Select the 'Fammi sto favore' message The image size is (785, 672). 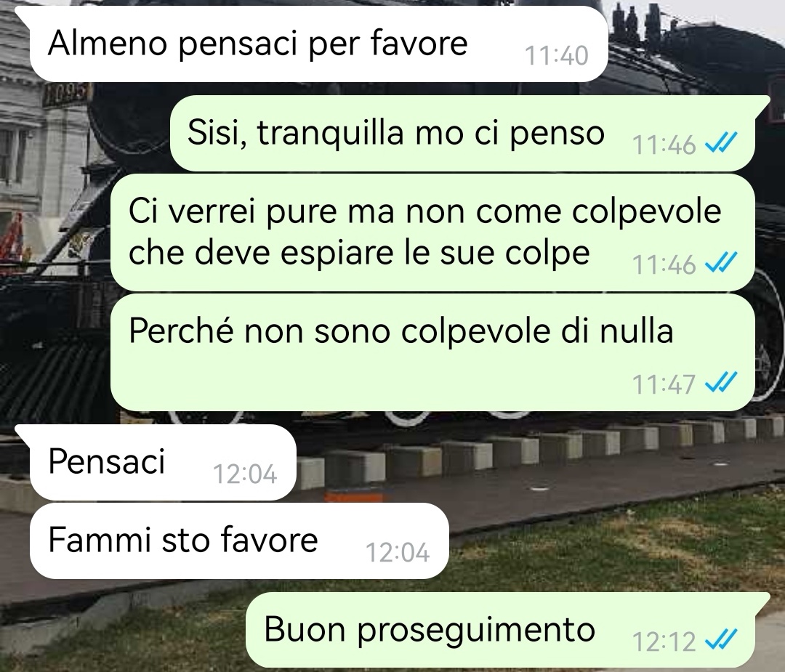pyautogui.click(x=239, y=541)
